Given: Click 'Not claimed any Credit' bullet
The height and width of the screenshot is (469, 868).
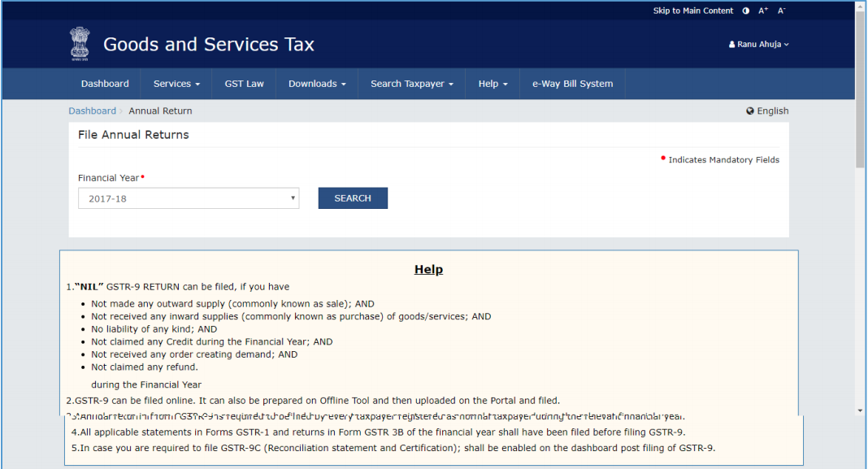Looking at the screenshot, I should pos(212,341).
